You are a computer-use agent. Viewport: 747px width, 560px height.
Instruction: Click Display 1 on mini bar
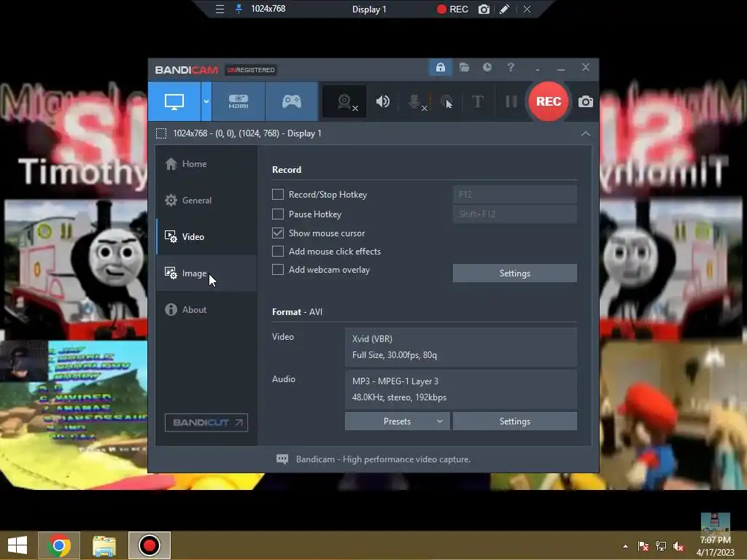(369, 9)
